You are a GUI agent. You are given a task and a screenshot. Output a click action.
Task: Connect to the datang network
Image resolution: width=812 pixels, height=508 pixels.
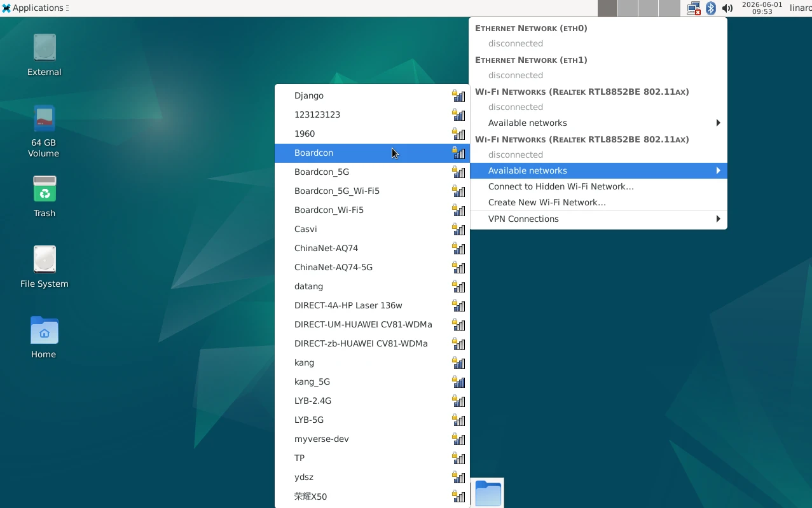(372, 286)
